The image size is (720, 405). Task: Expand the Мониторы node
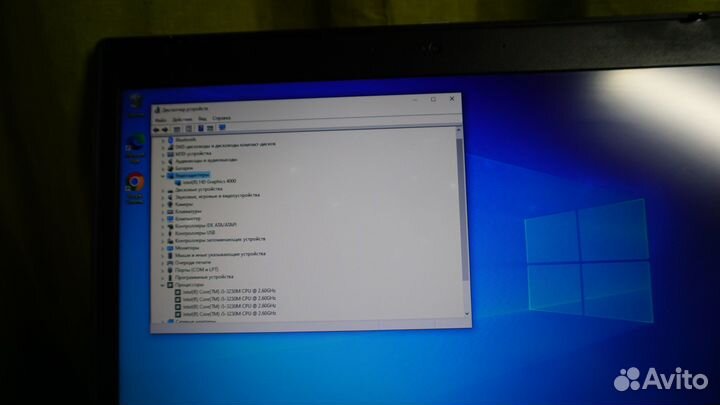click(x=163, y=248)
